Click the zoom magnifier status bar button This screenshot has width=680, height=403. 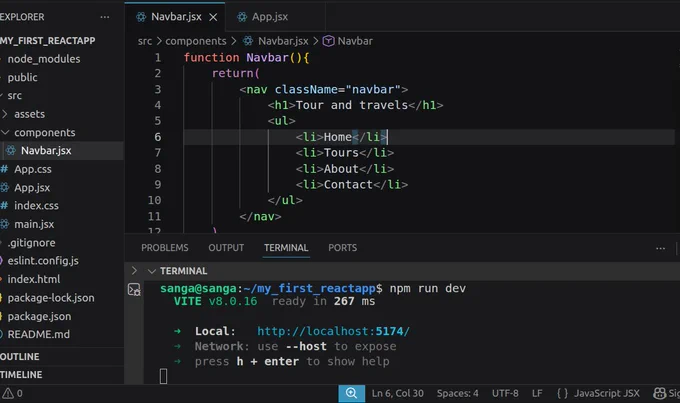click(351, 393)
